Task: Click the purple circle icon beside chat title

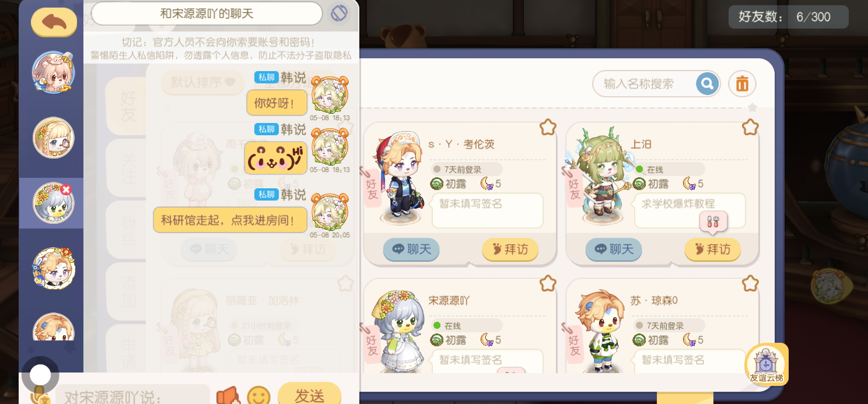Action: (339, 13)
